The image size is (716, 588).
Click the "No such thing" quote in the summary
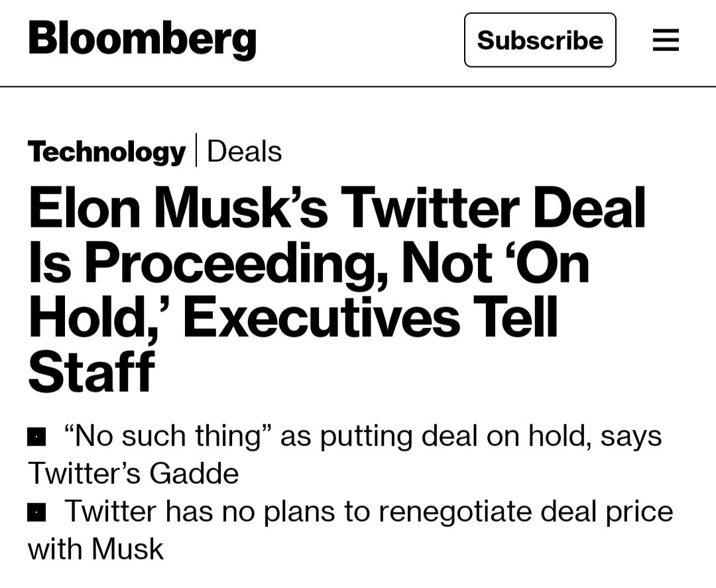pyautogui.click(x=168, y=436)
